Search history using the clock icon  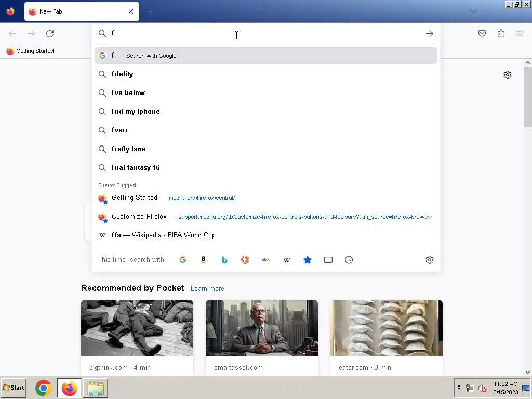click(x=349, y=260)
